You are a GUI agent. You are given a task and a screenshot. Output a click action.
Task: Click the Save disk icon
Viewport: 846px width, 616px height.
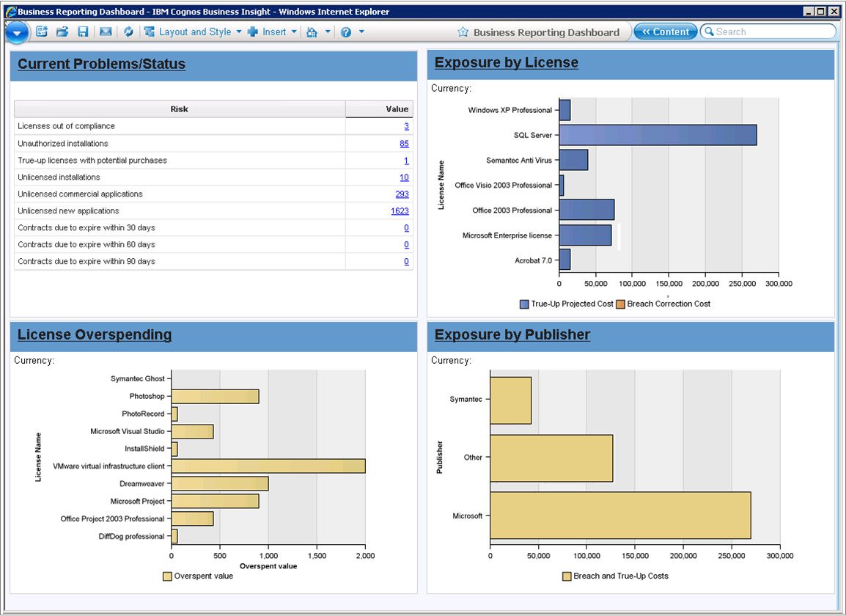pos(83,32)
